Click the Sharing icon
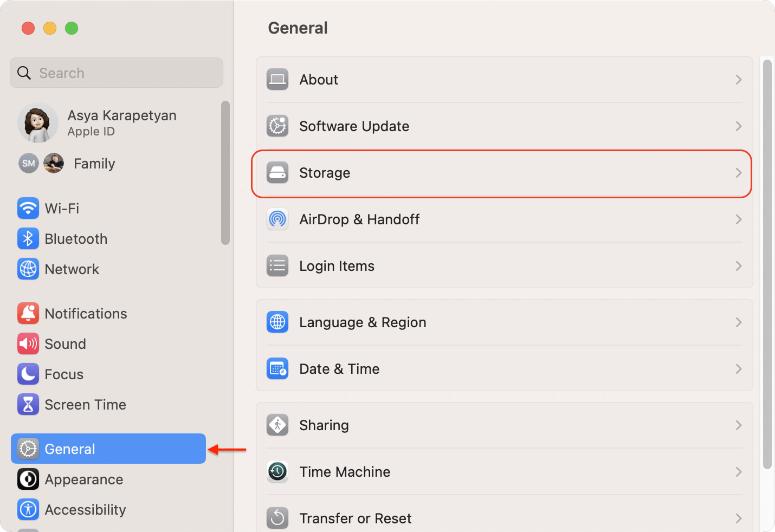Viewport: 775px width, 532px height. 277,425
